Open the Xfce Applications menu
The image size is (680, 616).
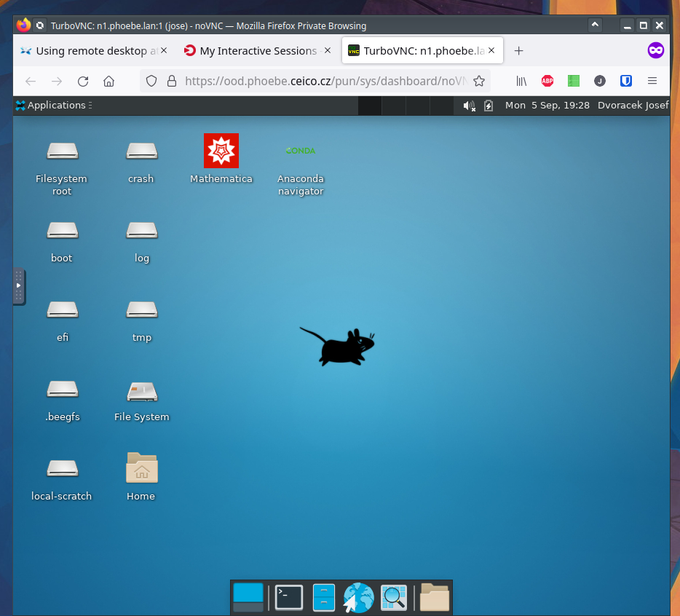coord(54,106)
